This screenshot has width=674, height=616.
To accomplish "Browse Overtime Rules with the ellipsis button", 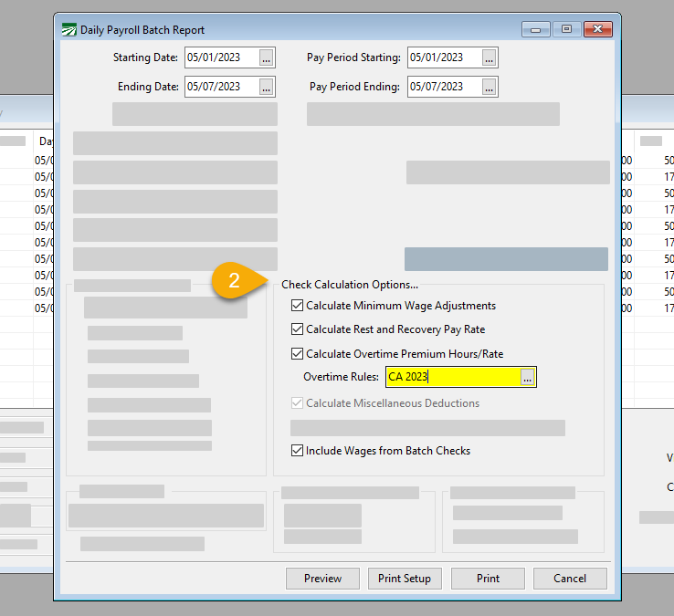I will 527,377.
